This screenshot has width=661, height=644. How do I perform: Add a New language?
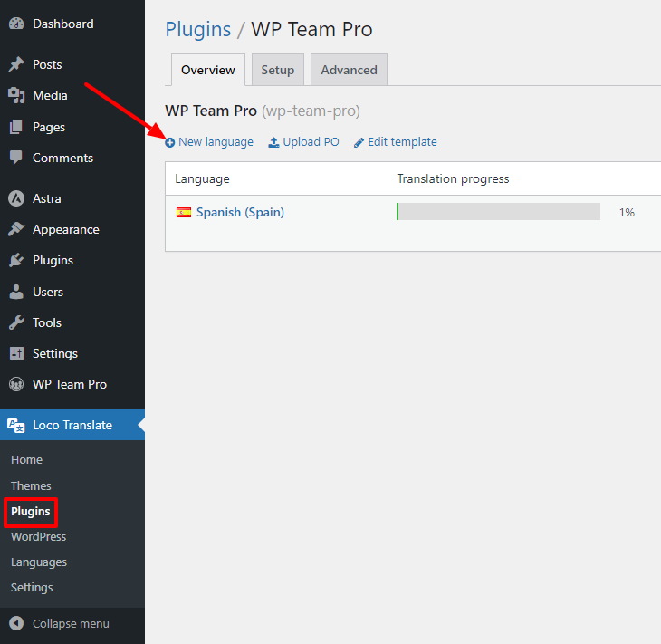[x=216, y=142]
